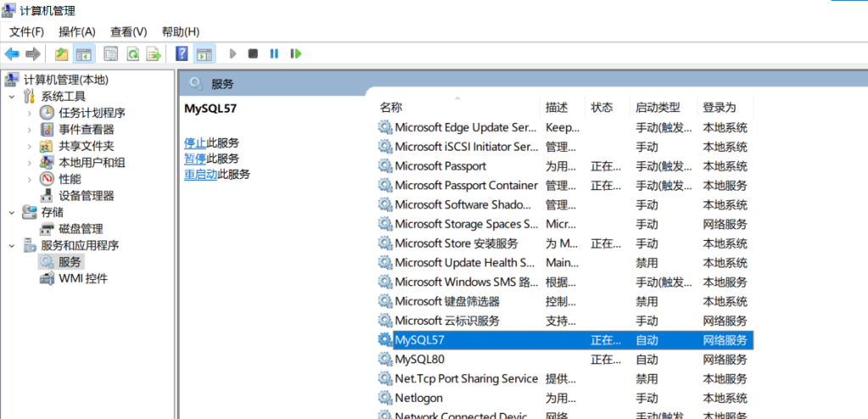Image resolution: width=868 pixels, height=419 pixels.
Task: Click the Refresh toolbar icon
Action: click(x=133, y=53)
